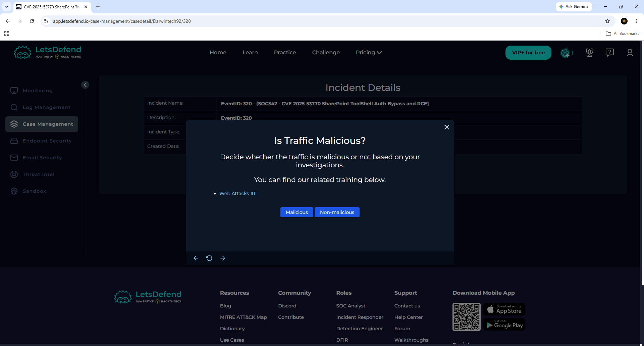Open the Chrome apps grid icon
644x346 pixels.
tap(7, 34)
